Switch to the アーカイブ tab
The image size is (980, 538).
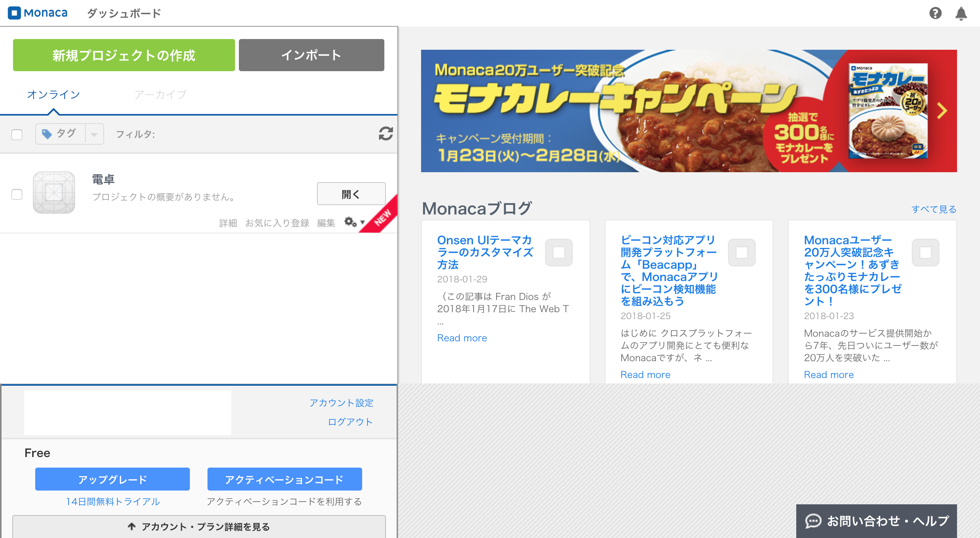160,95
